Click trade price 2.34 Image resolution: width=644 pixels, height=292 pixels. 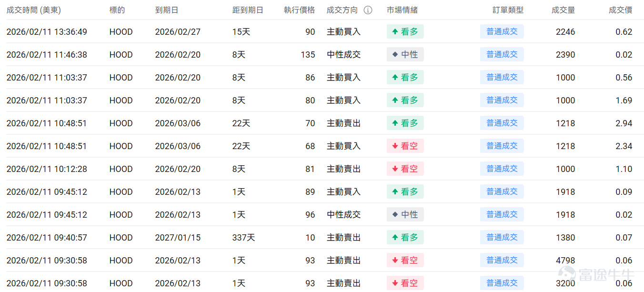[x=624, y=146]
